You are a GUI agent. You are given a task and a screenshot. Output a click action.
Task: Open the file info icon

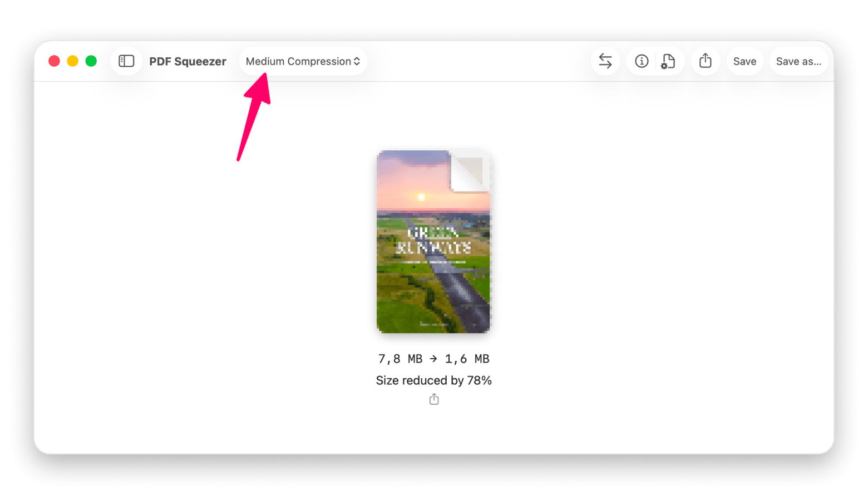(x=642, y=61)
